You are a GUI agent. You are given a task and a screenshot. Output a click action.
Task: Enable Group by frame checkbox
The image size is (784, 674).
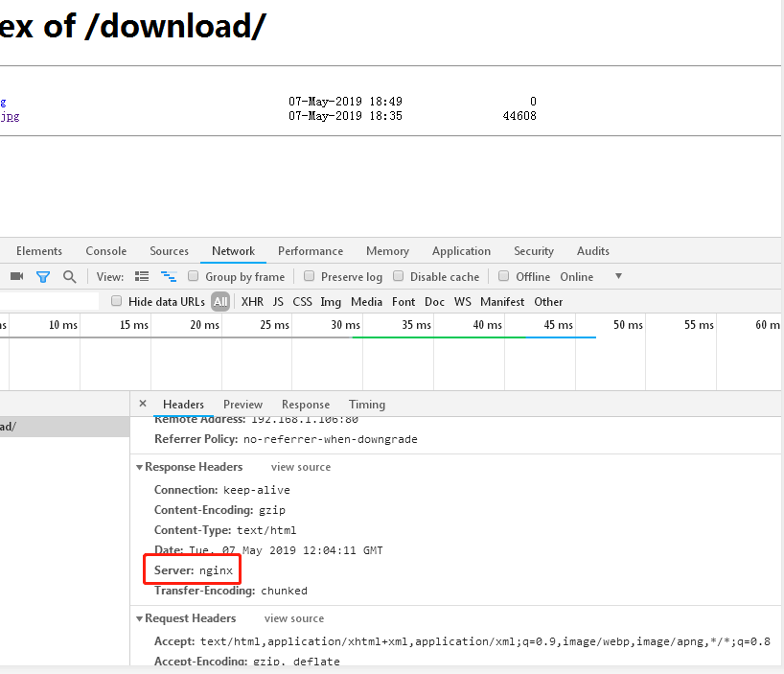tap(194, 277)
